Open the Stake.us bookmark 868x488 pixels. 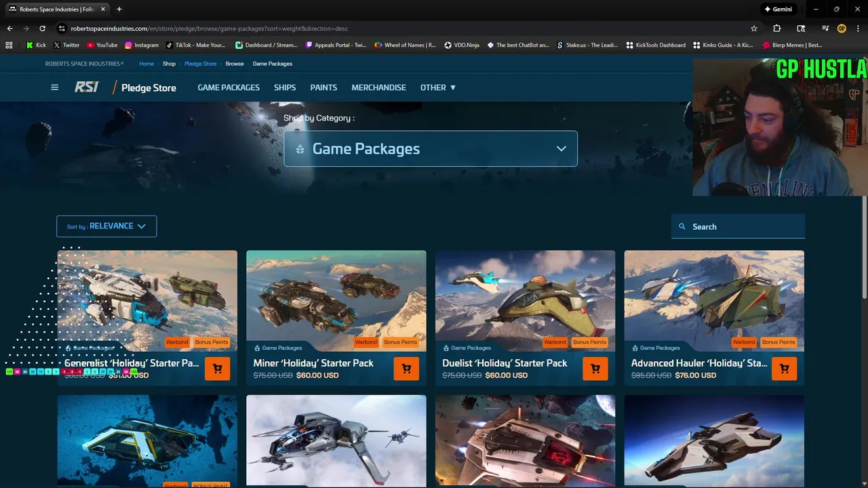pyautogui.click(x=588, y=45)
